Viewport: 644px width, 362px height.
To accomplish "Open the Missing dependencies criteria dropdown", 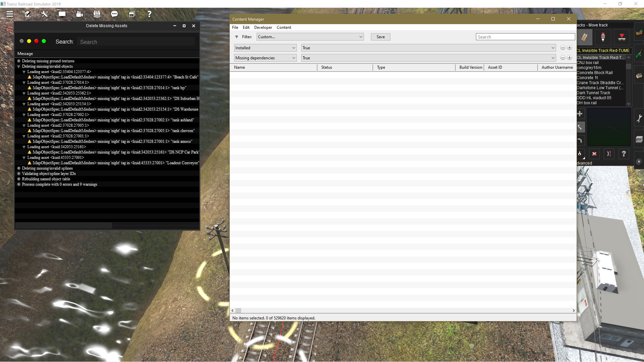I will (x=265, y=58).
